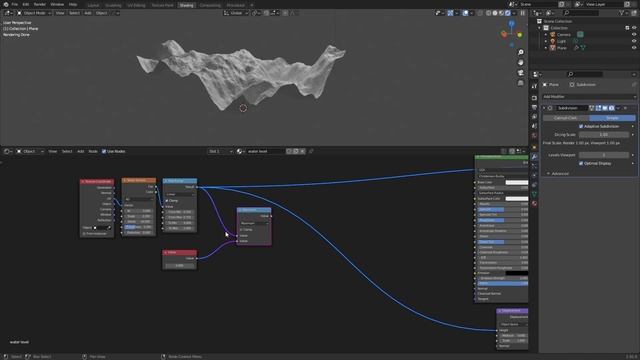The image size is (640, 360).
Task: Open the Render menu
Action: pyautogui.click(x=40, y=4)
